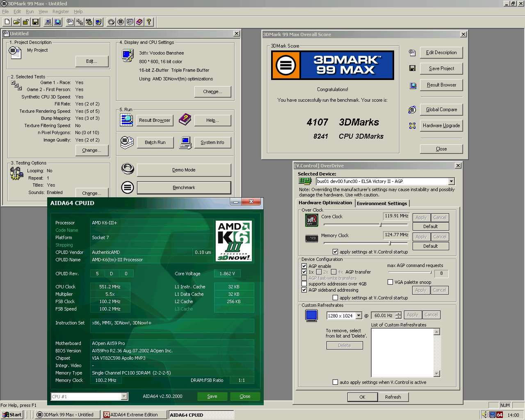Click the icon beside Hardware Upgrade

coord(412,126)
